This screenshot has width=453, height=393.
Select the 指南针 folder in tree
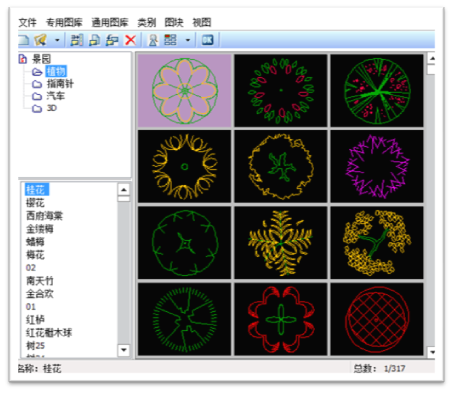[60, 83]
